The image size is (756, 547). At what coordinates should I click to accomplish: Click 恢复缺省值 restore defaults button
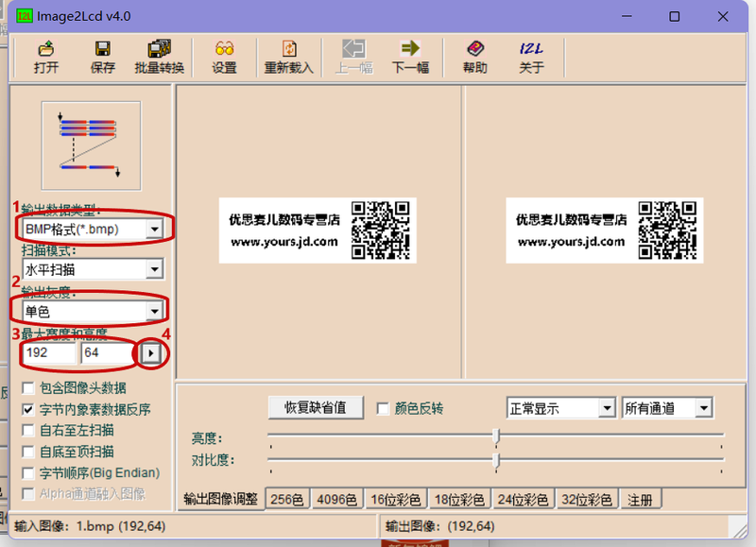coord(316,408)
